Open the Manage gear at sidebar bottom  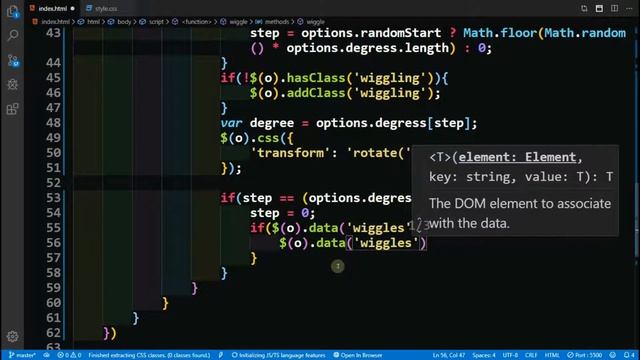click(12, 336)
